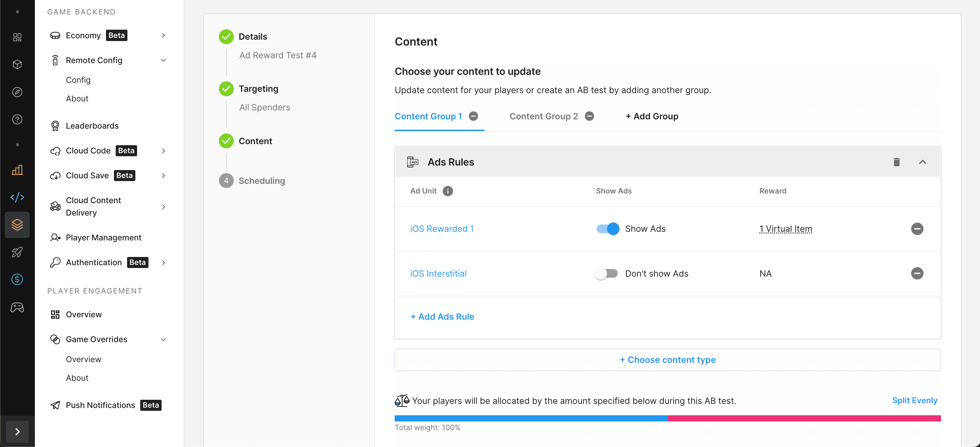Delete the Ads Rules section via trash icon
The height and width of the screenshot is (447, 980).
click(x=896, y=162)
